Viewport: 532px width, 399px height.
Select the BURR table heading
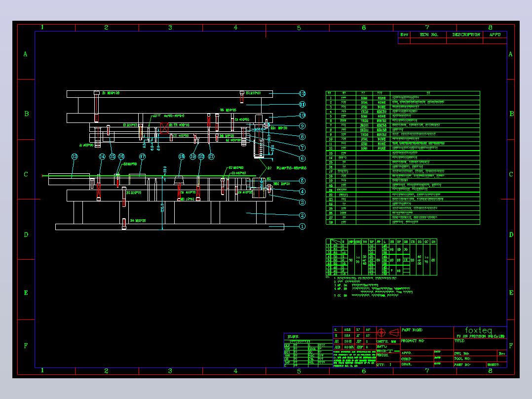(x=294, y=336)
